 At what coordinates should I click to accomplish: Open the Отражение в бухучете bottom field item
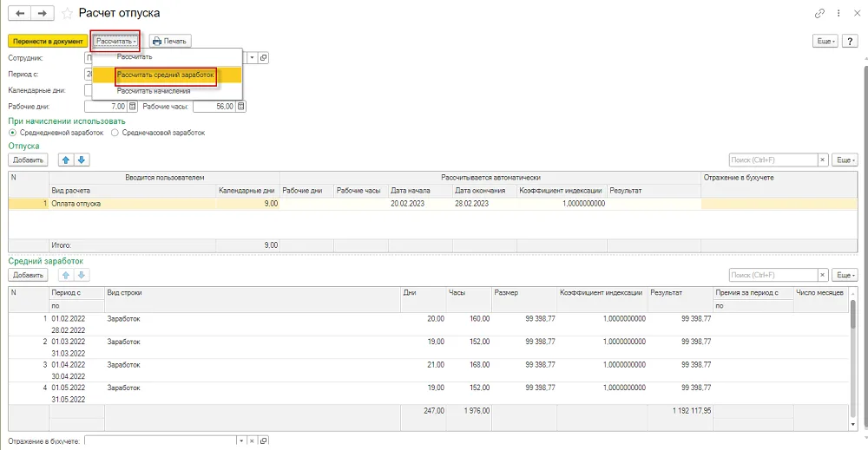point(264,441)
